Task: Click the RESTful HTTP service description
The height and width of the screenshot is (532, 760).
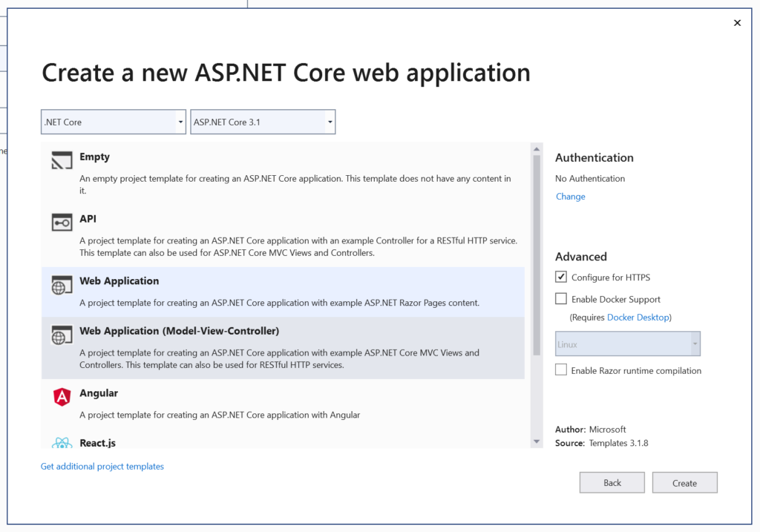Action: [x=298, y=246]
